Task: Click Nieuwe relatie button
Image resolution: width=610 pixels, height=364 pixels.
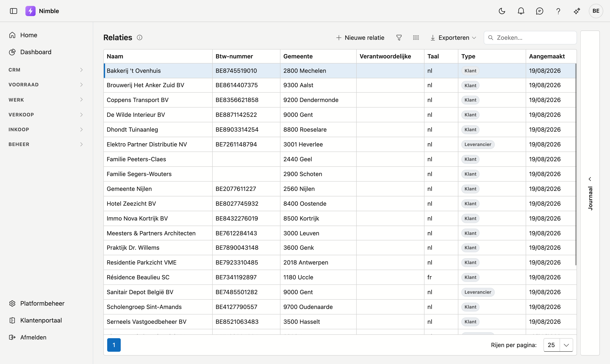Action: click(x=360, y=37)
